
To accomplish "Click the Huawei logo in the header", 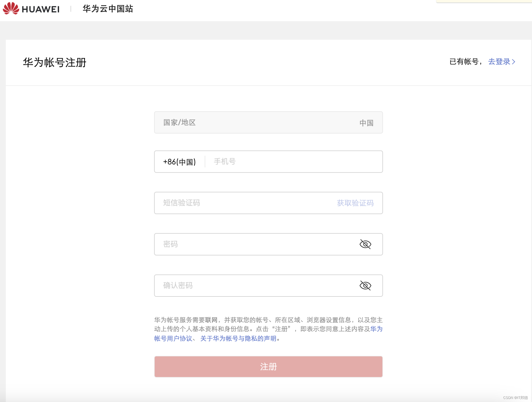I will point(31,8).
